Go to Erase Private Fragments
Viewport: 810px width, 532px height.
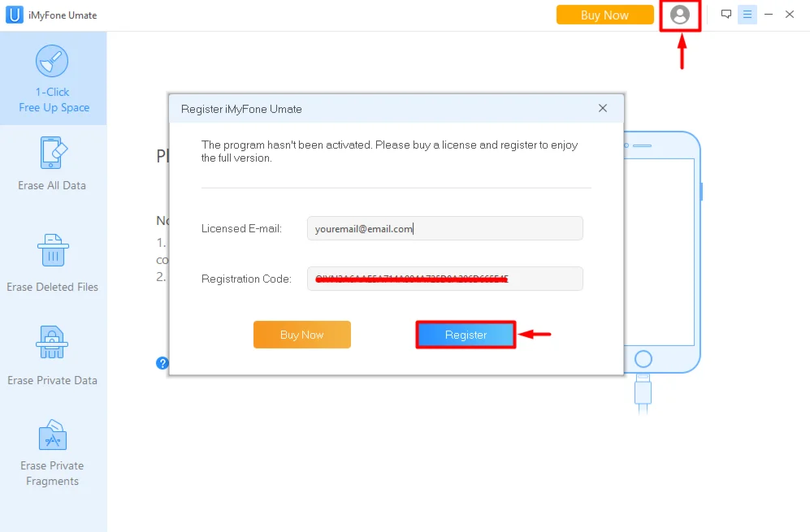(x=52, y=453)
